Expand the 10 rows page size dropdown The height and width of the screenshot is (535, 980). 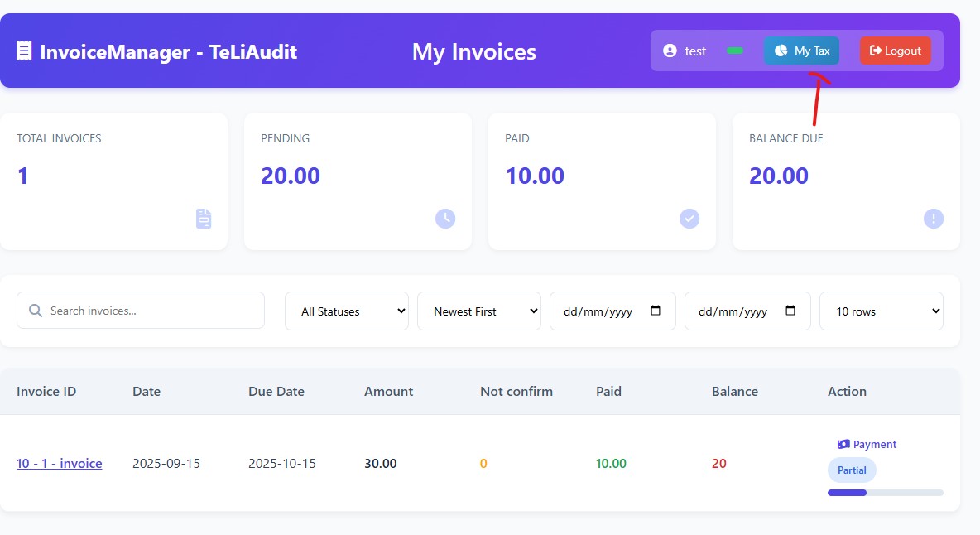[x=881, y=311]
